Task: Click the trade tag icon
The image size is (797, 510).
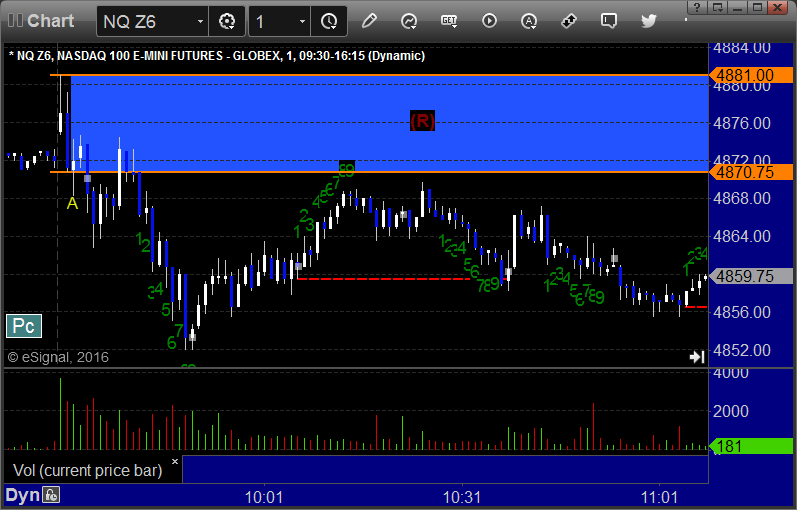Action: pos(569,21)
